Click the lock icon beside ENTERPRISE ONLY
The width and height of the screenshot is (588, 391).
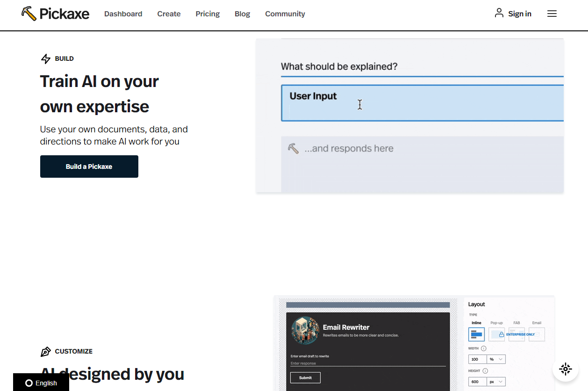(x=502, y=334)
